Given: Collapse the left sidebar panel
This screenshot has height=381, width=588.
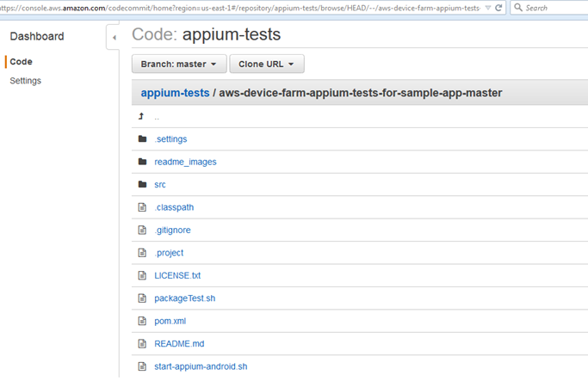Looking at the screenshot, I should (x=115, y=38).
